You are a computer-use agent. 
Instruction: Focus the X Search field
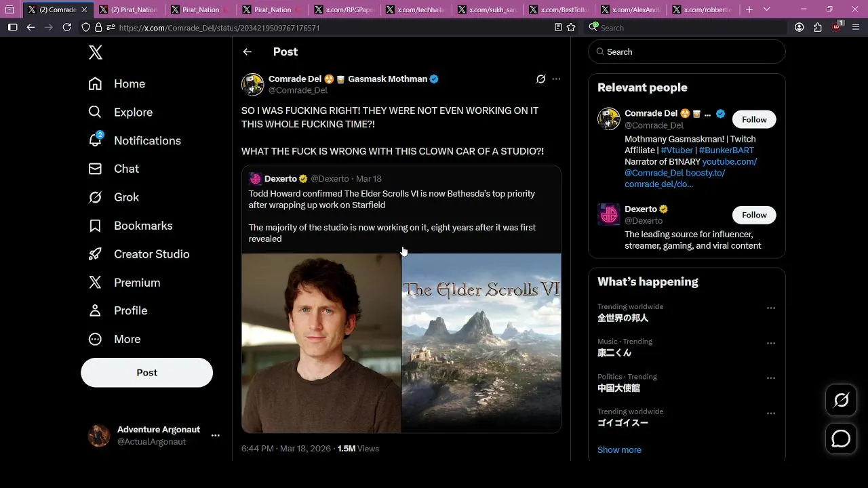tap(687, 52)
